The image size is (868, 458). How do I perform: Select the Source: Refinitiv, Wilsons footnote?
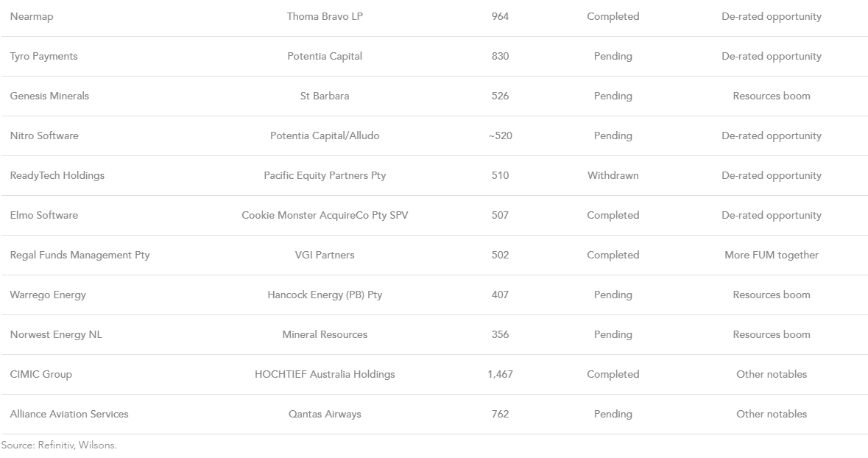[59, 445]
